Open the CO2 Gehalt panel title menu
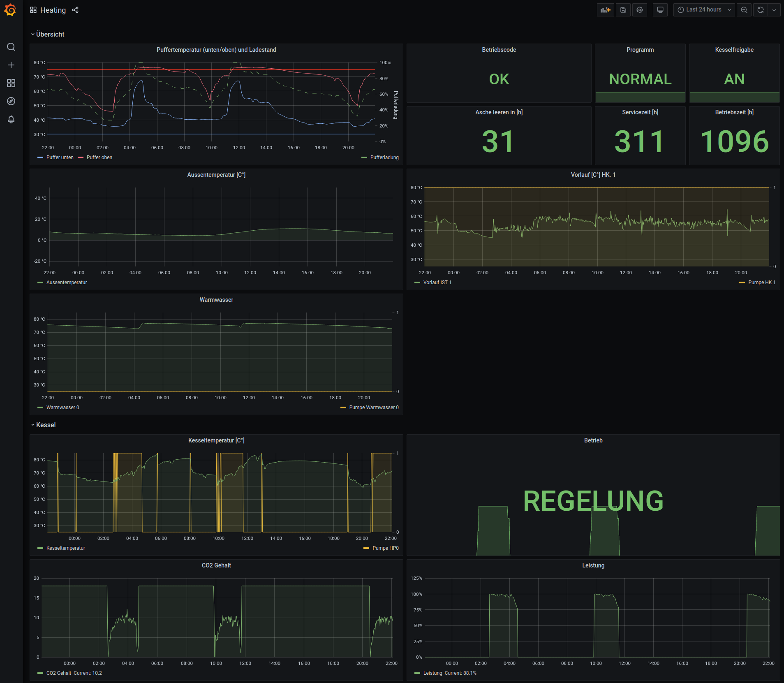Screen dimensions: 784x683 click(216, 565)
